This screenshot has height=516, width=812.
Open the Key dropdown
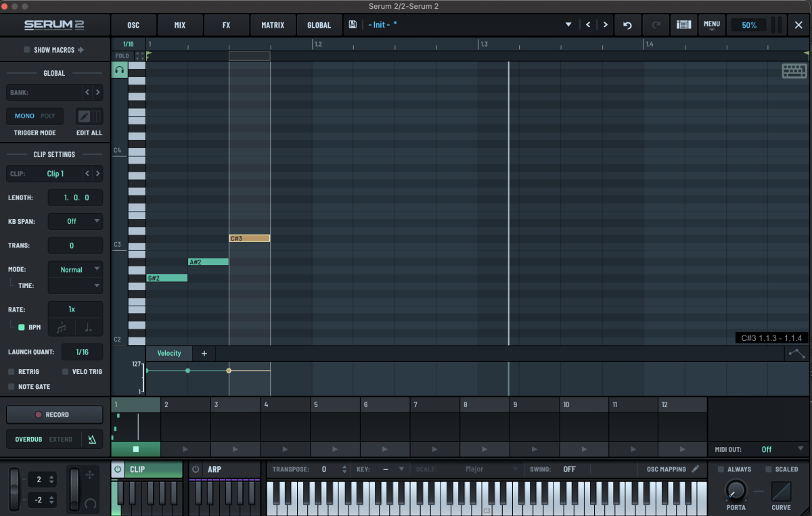click(393, 469)
